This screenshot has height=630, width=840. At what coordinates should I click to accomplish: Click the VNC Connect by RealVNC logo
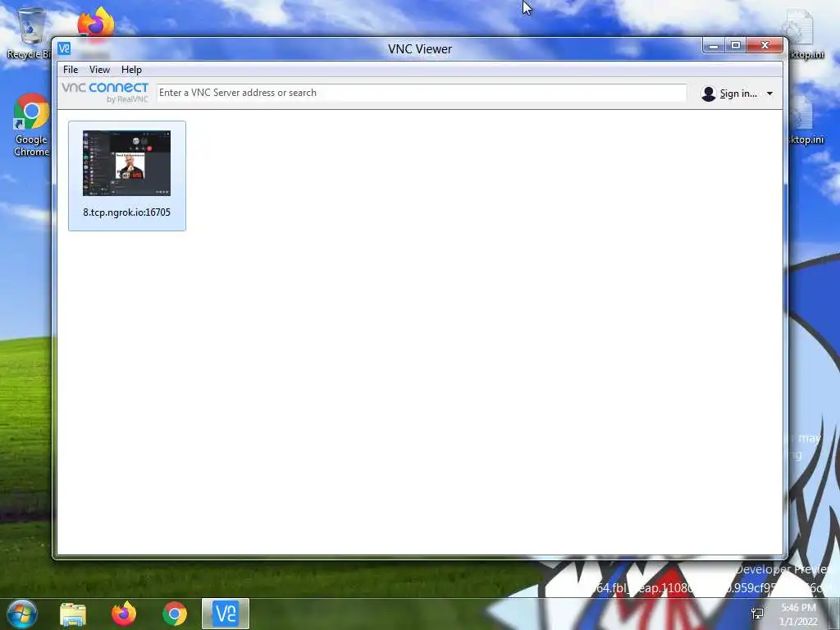click(x=105, y=92)
